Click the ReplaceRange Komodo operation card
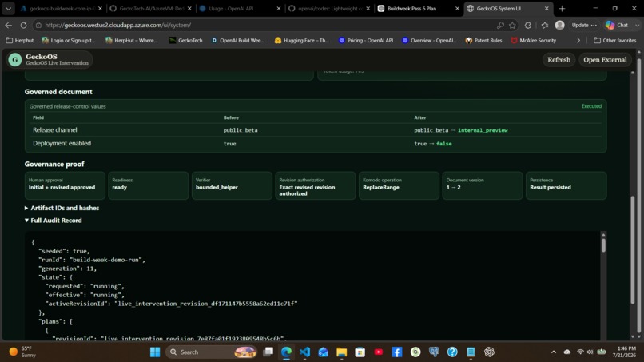The image size is (644, 362). click(x=399, y=185)
